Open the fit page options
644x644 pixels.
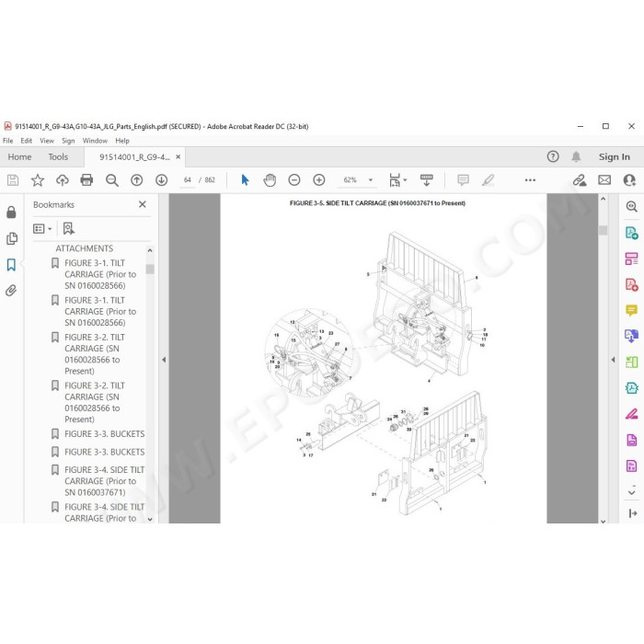pos(397,180)
